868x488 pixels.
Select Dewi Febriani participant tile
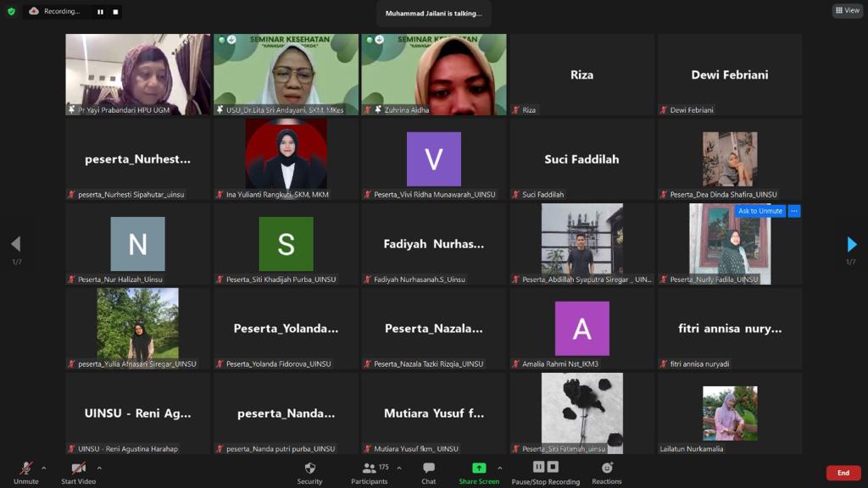coord(730,75)
